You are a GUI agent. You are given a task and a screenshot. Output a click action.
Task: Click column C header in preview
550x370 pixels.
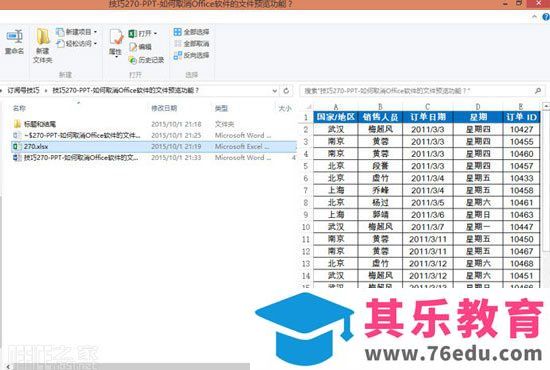pyautogui.click(x=428, y=107)
